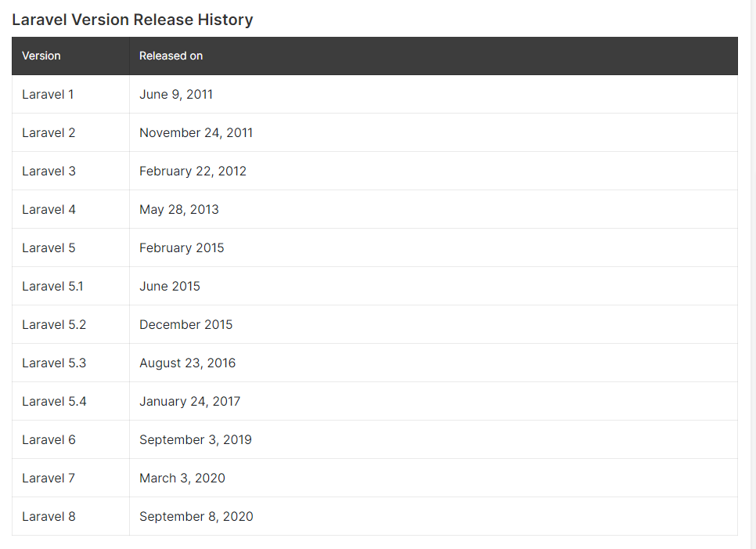Click the "November 24, 2011" date cell
The image size is (756, 549).
coord(196,132)
